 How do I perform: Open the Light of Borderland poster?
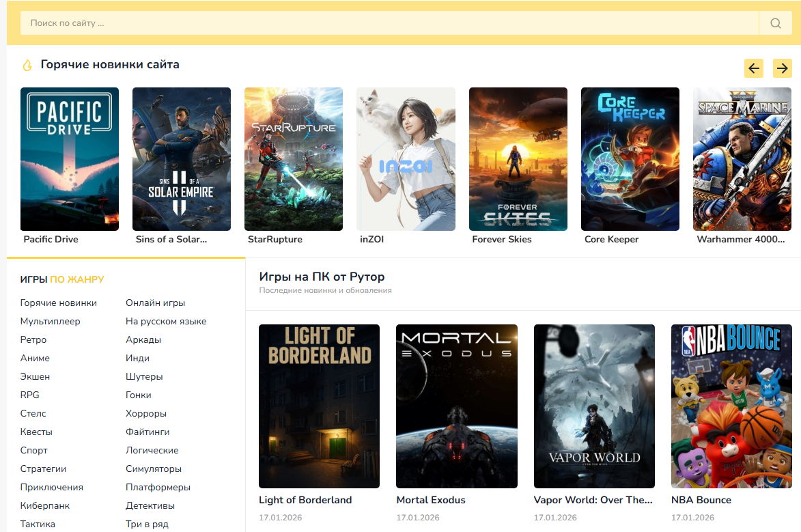[319, 406]
